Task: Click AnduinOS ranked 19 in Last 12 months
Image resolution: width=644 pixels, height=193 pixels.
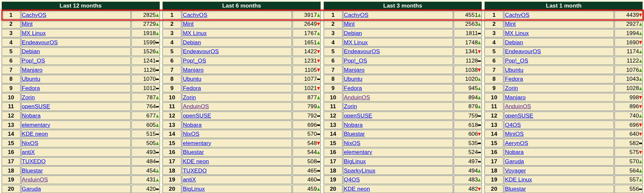Action: click(x=35, y=180)
